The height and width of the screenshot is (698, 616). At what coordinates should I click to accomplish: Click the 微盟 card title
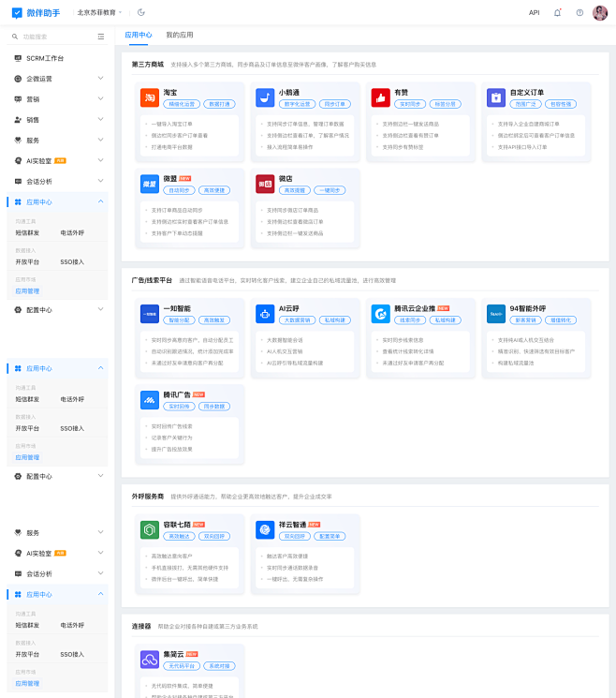[x=170, y=179]
